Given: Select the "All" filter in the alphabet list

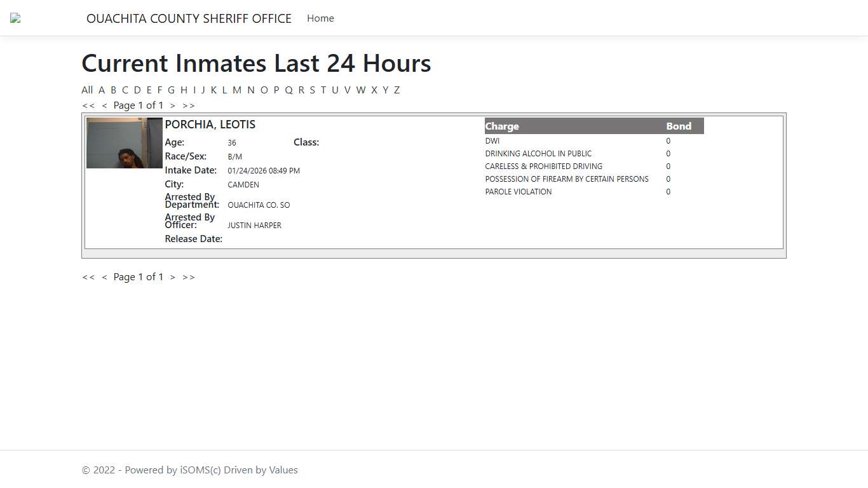Looking at the screenshot, I should click(87, 90).
